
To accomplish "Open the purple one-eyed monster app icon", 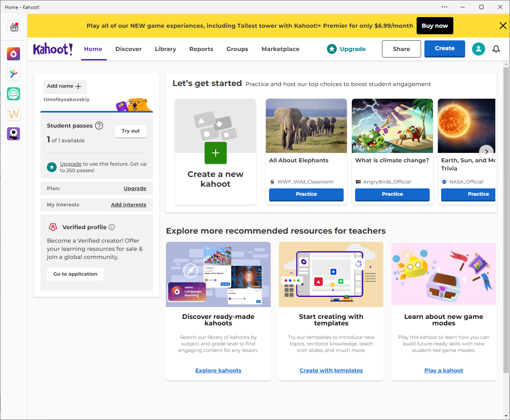I will (13, 134).
